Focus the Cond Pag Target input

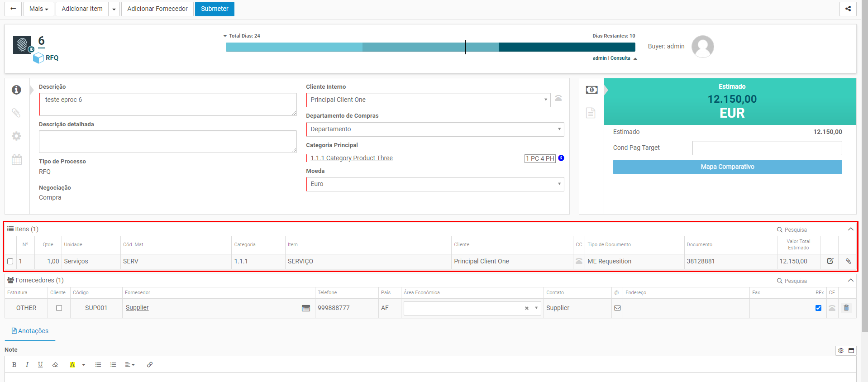767,148
